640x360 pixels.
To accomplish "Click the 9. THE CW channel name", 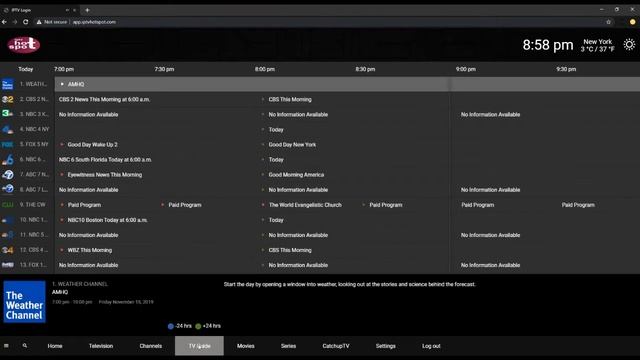I will pyautogui.click(x=33, y=204).
